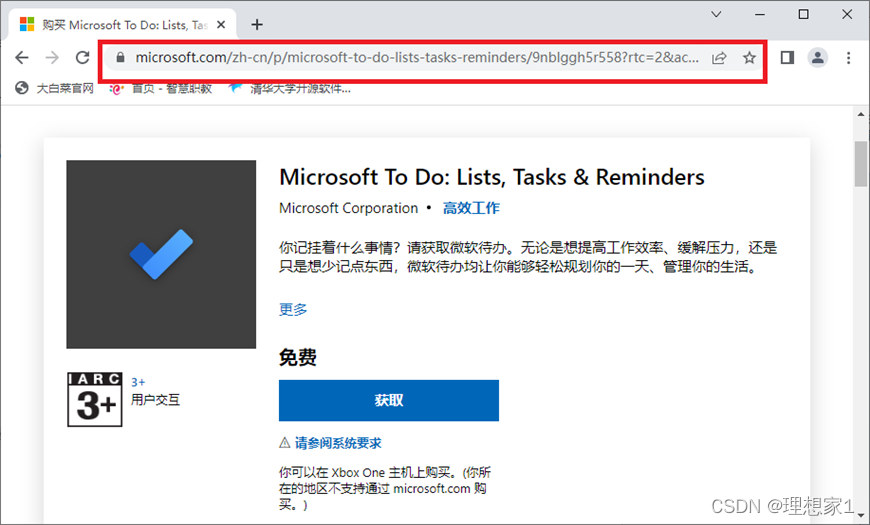Open the 清华大学开源软件 bookmark
This screenshot has height=525, width=870.
tap(290, 88)
